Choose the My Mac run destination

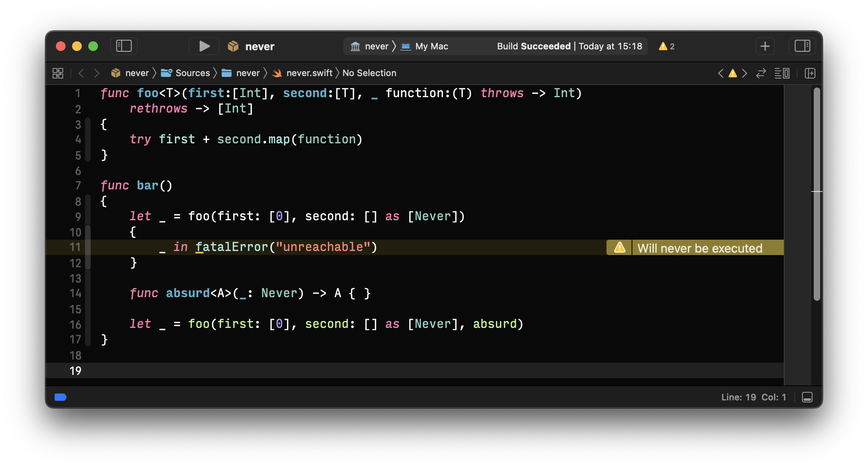pos(425,46)
